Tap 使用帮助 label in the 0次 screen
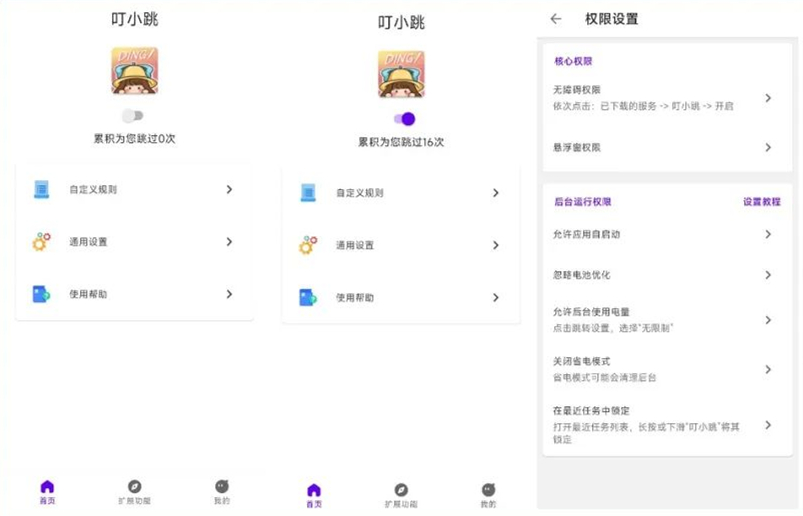Image resolution: width=803 pixels, height=516 pixels. 89,294
